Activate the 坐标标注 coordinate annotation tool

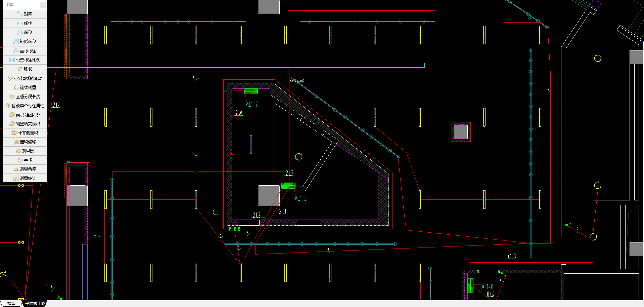click(x=25, y=51)
